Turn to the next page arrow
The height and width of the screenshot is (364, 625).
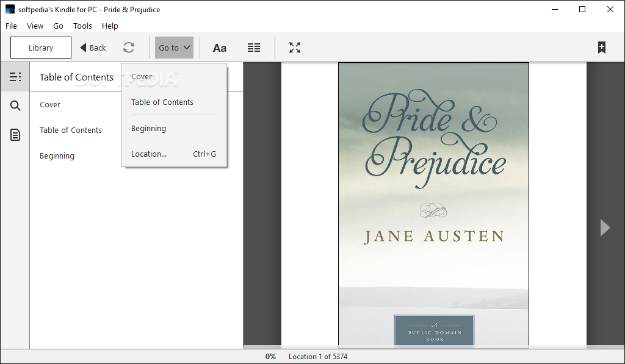(x=605, y=228)
